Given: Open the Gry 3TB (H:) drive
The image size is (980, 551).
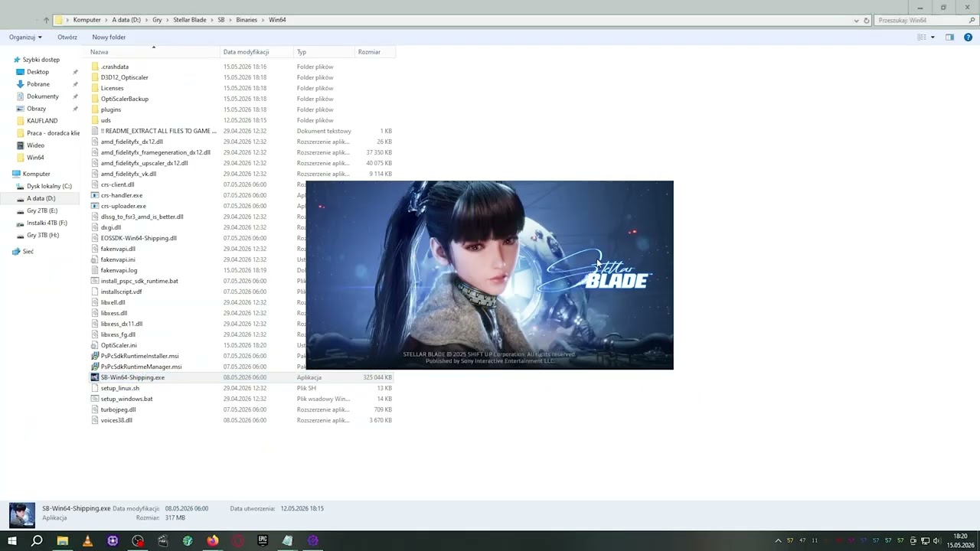Looking at the screenshot, I should [42, 235].
